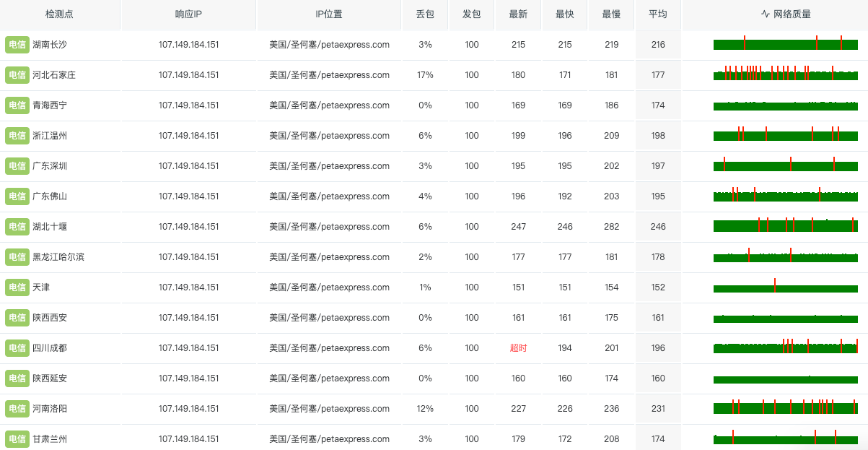The height and width of the screenshot is (450, 868).
Task: Click the 陕西延安 network quality bar
Action: (785, 379)
